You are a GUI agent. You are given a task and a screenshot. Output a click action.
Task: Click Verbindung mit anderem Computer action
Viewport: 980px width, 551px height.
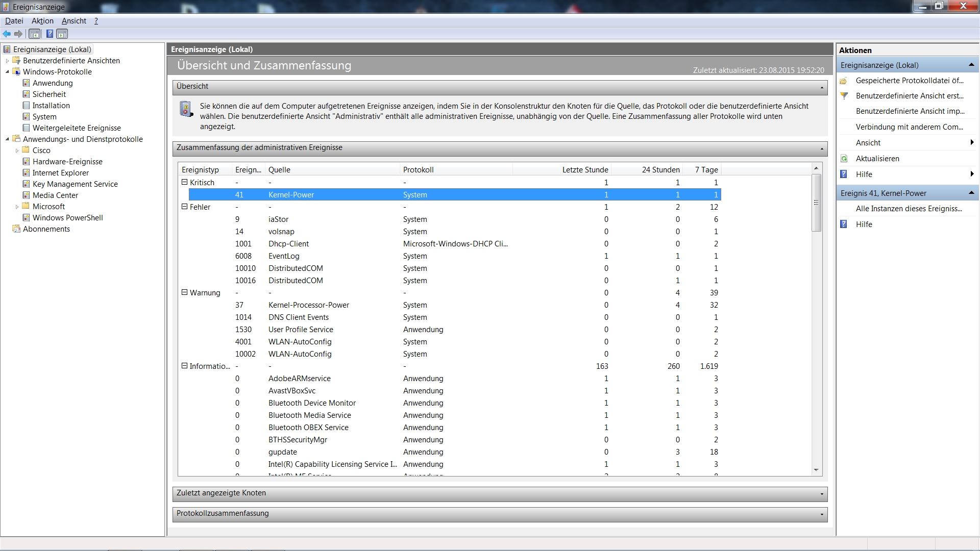(909, 127)
